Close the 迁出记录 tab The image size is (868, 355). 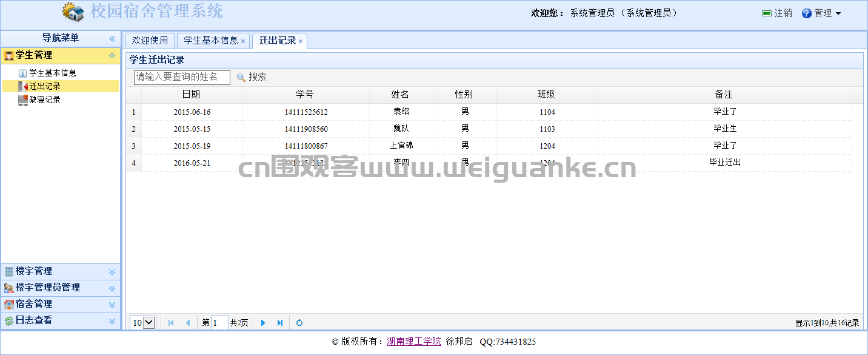301,41
